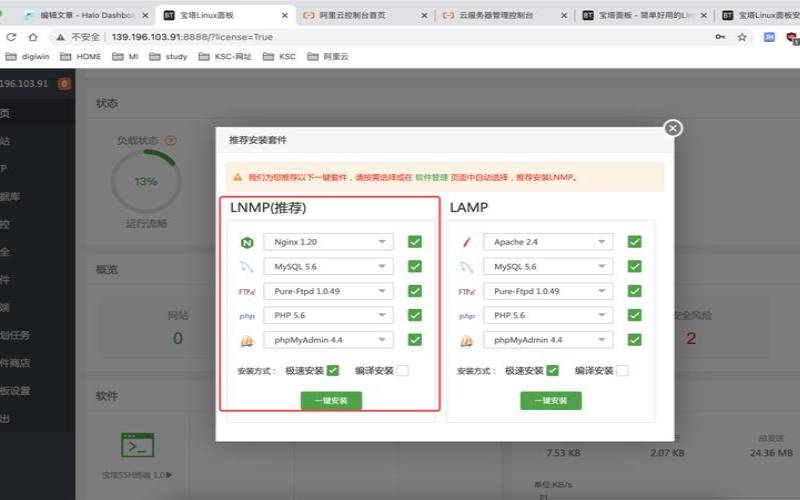Open LNMP Pure-Ftpd 1.0.49 dropdown

328,291
